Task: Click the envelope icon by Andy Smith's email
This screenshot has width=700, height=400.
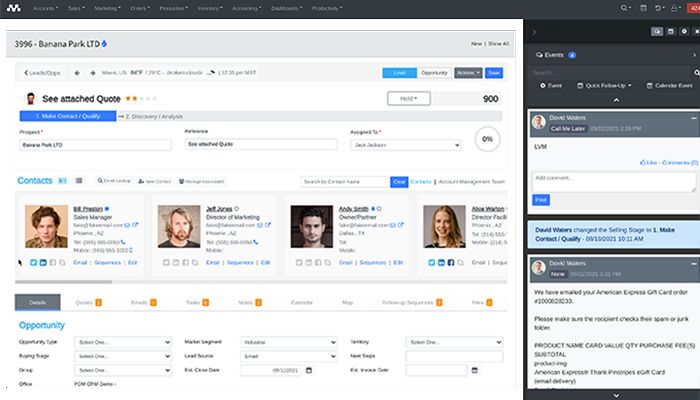Action: tap(392, 225)
